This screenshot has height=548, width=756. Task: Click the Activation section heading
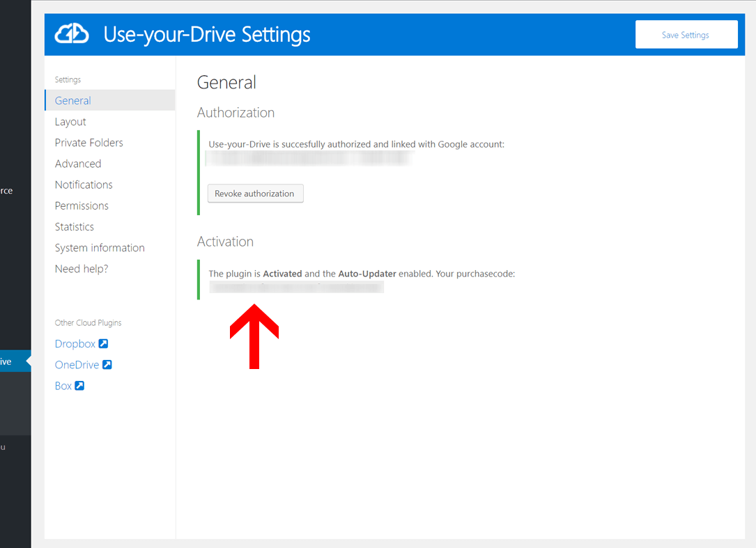point(225,242)
